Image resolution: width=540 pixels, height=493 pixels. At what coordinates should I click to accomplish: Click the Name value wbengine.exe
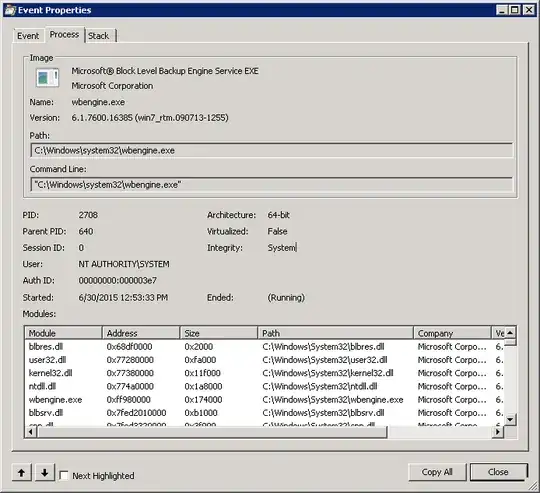(x=98, y=102)
